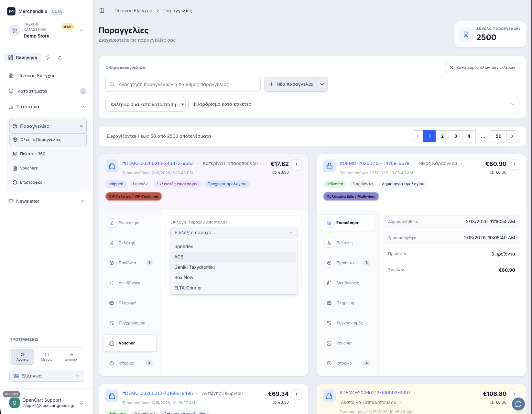Open Ιστορικό tab in order 243872-9663
The height and width of the screenshot is (414, 532).
point(130,363)
